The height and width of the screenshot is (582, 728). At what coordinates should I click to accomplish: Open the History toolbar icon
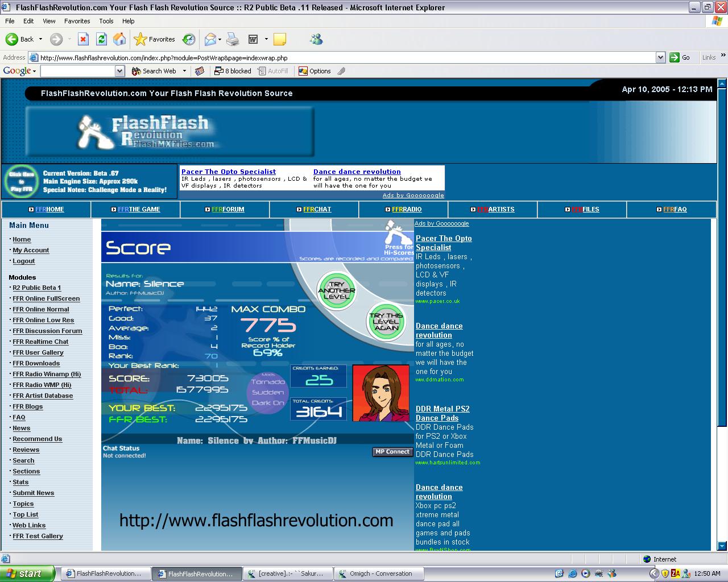point(189,39)
